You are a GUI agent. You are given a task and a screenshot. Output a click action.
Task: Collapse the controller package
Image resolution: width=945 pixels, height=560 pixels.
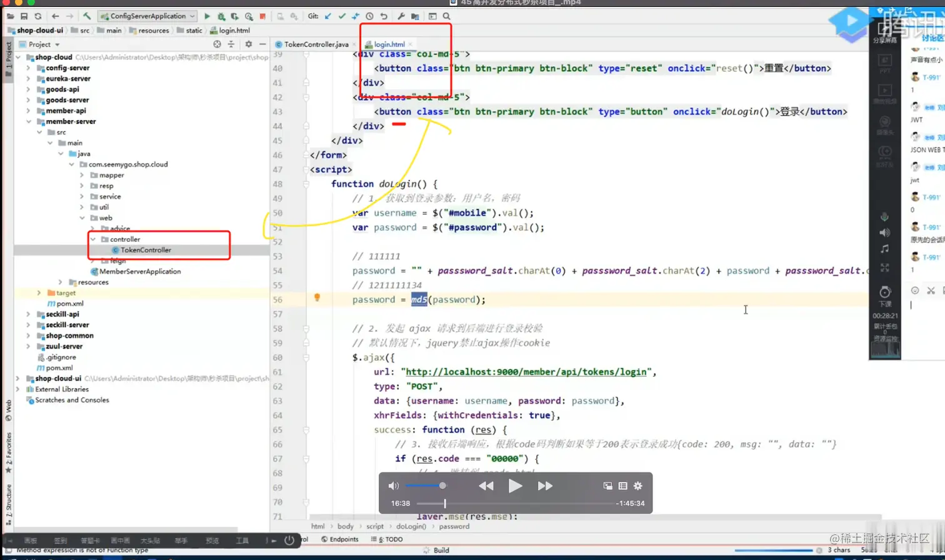point(92,239)
